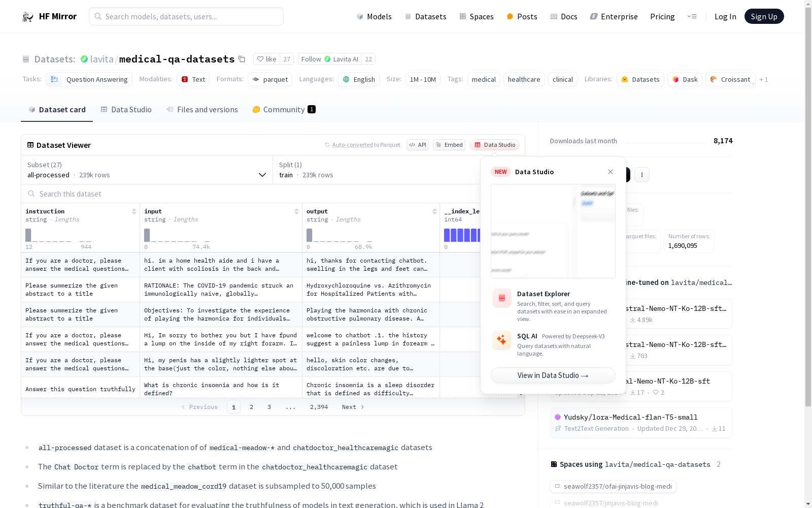Jump to last page 2,394

(319, 407)
